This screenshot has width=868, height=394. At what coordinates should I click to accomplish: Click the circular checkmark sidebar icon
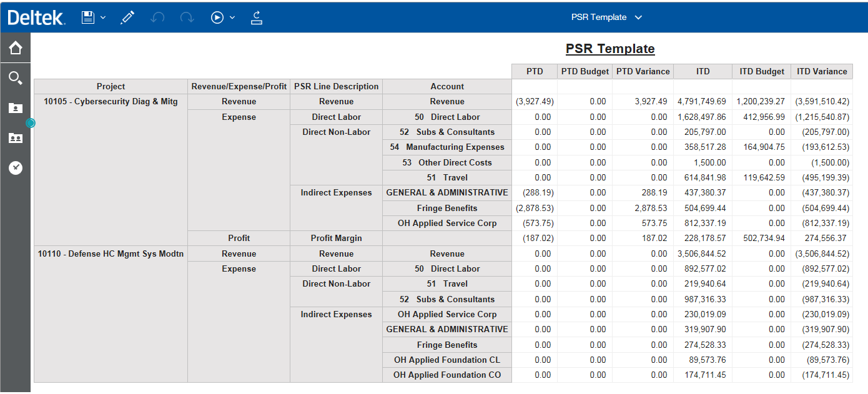point(16,167)
